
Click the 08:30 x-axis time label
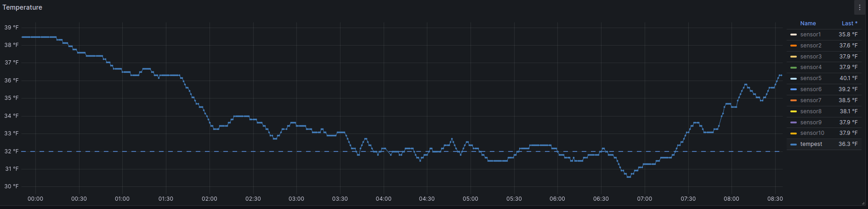775,199
